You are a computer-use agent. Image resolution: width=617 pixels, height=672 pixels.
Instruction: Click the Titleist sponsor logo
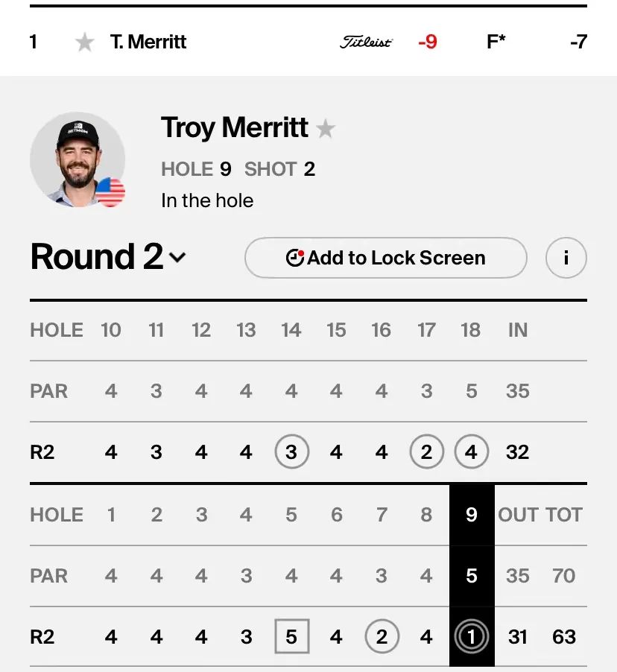(366, 42)
